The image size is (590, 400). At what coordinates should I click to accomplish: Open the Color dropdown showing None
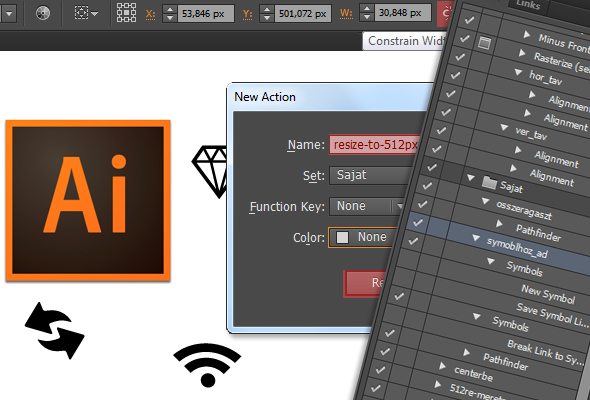(362, 237)
